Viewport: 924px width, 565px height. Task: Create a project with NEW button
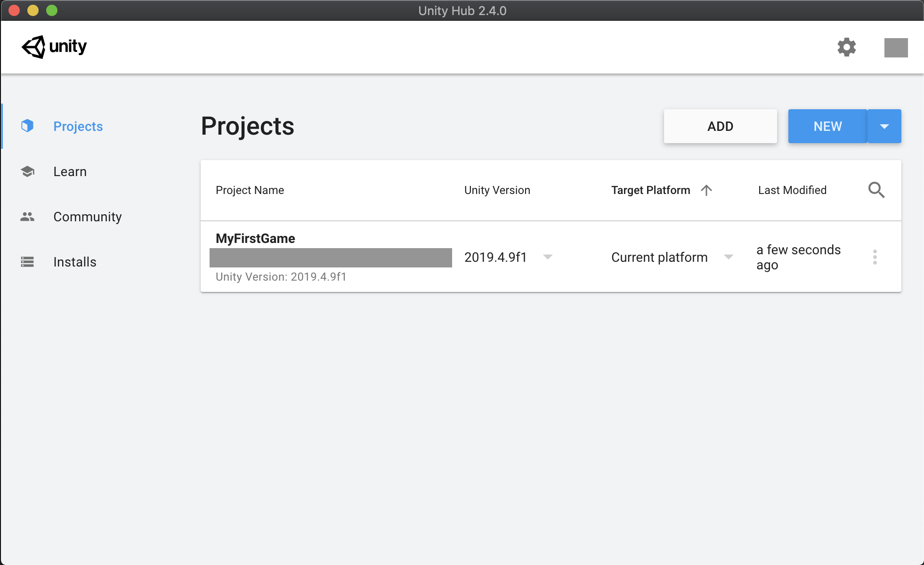(827, 126)
